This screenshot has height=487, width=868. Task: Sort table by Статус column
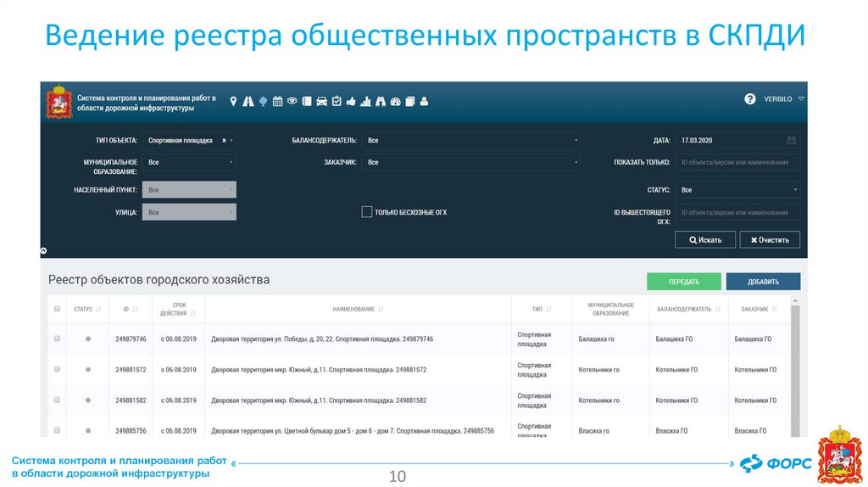tap(98, 309)
